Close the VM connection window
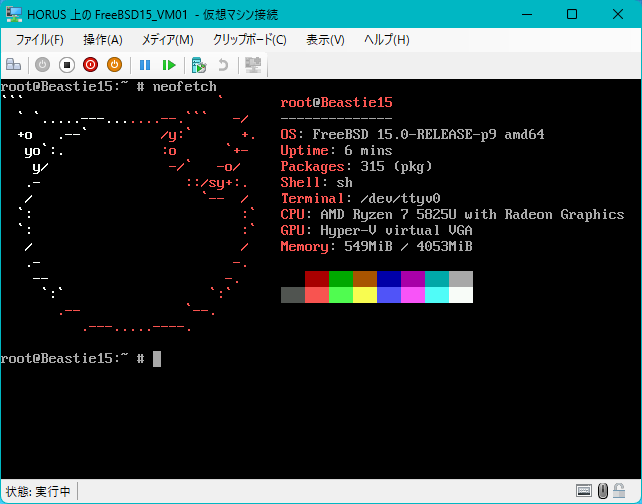642x504 pixels. [x=618, y=14]
